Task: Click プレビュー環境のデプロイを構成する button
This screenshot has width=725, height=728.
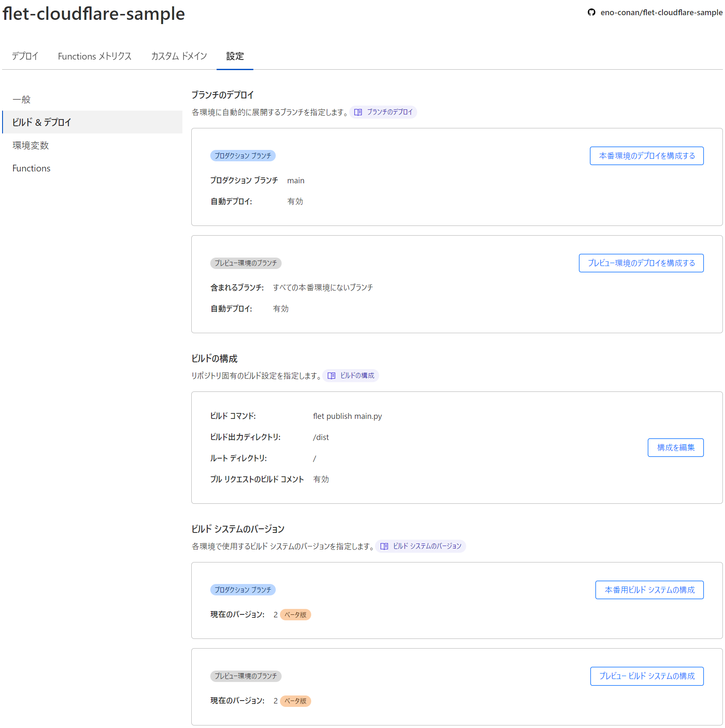Action: click(641, 263)
